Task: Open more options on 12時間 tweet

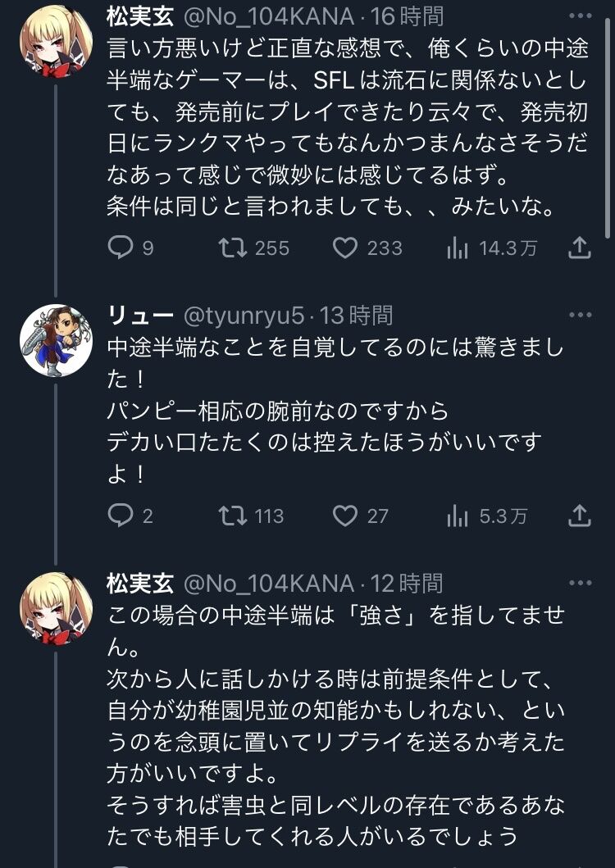Action: tap(580, 583)
